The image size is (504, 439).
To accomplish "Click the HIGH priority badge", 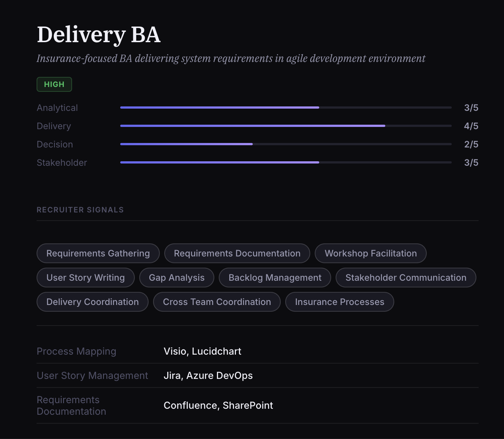I will click(x=54, y=84).
